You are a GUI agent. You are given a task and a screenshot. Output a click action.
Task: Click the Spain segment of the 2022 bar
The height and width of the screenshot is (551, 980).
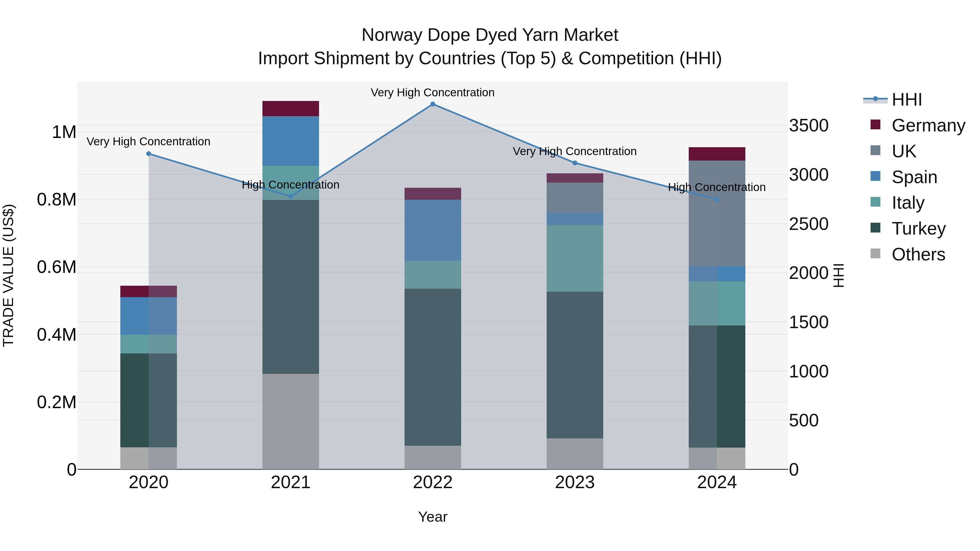[x=433, y=230]
